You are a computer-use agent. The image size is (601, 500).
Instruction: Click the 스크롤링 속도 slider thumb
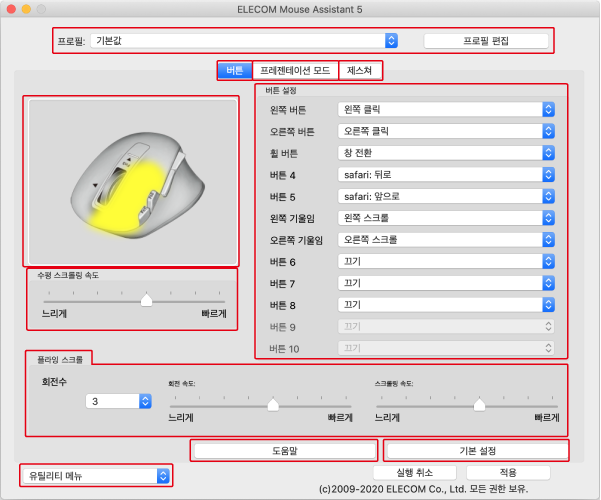[x=479, y=404]
